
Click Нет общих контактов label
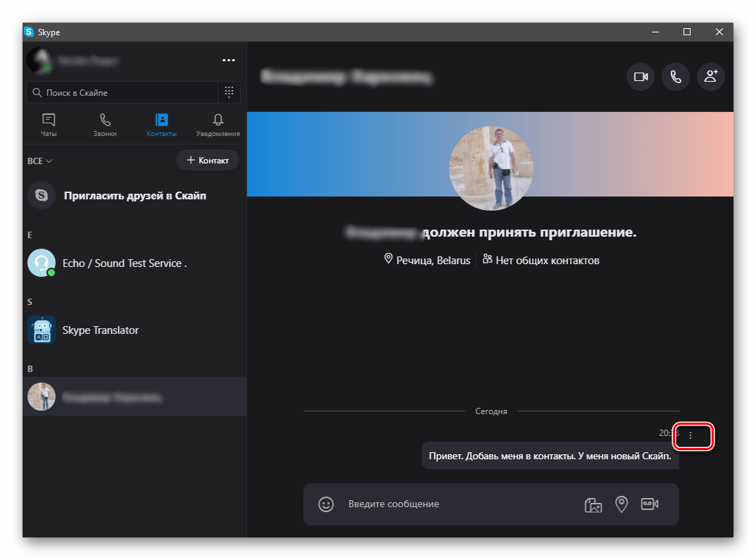(547, 261)
